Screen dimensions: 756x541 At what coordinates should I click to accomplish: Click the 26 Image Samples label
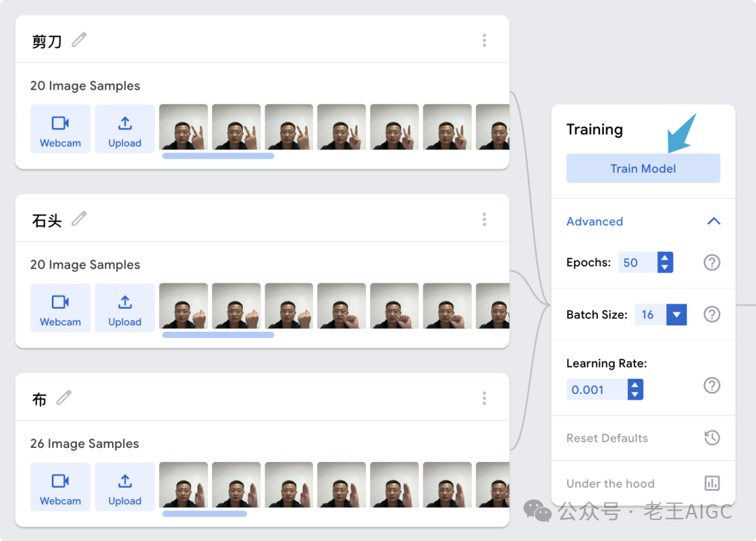pos(85,444)
